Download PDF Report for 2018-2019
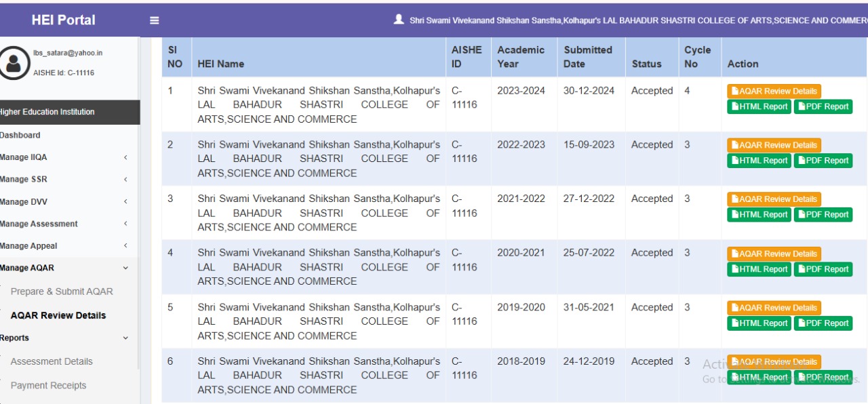The image size is (868, 404). pos(823,378)
